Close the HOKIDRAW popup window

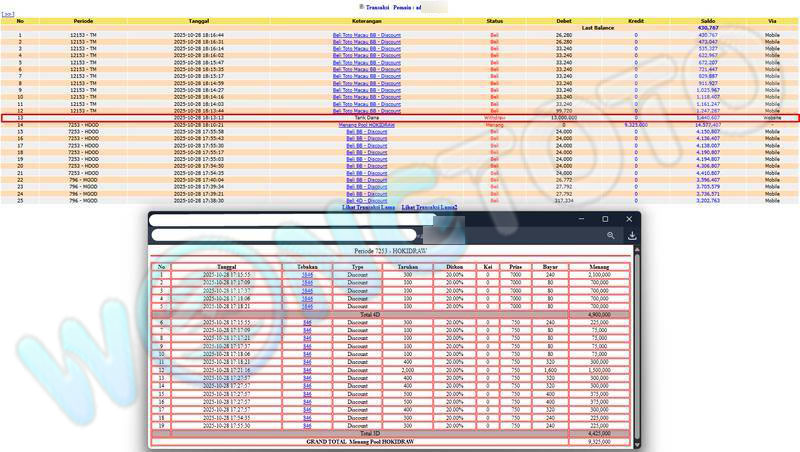point(629,218)
